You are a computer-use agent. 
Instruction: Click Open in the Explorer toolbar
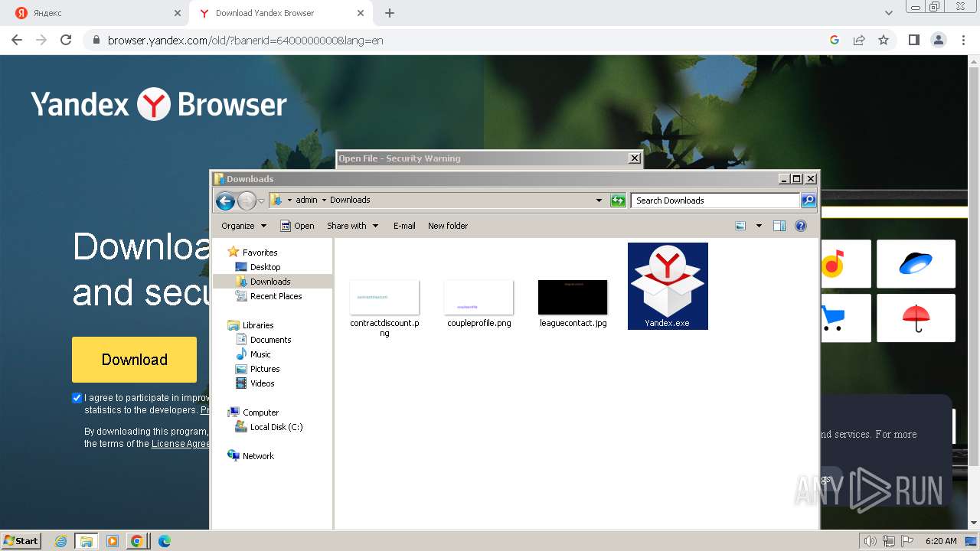coord(297,226)
